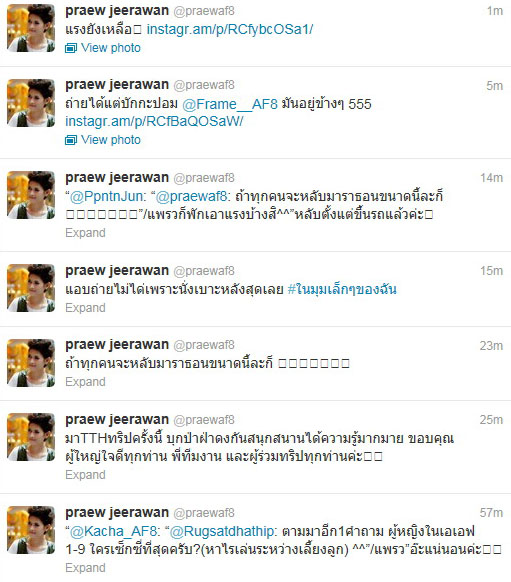Expand the 14m tweet conversation

(85, 233)
